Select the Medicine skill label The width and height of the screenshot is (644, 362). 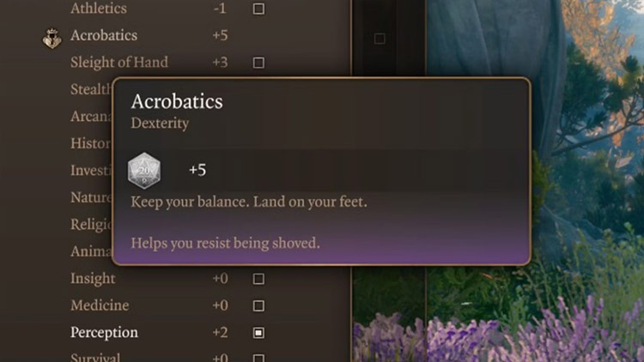(100, 305)
